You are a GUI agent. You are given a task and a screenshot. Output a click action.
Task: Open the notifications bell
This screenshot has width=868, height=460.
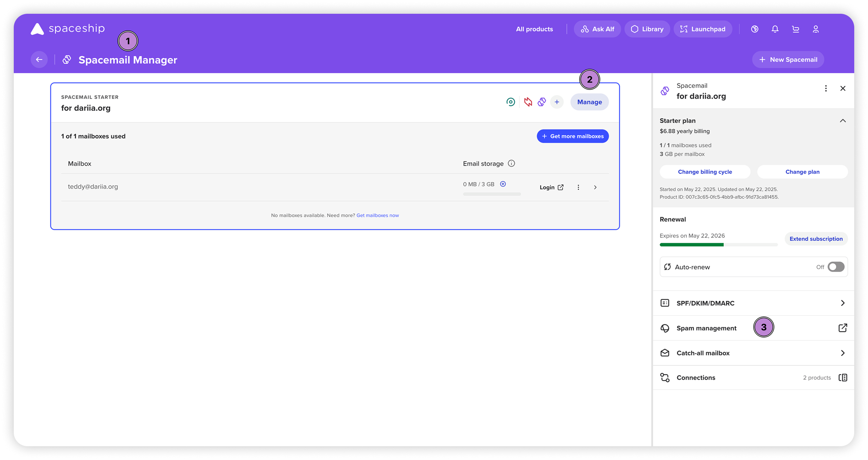[775, 29]
